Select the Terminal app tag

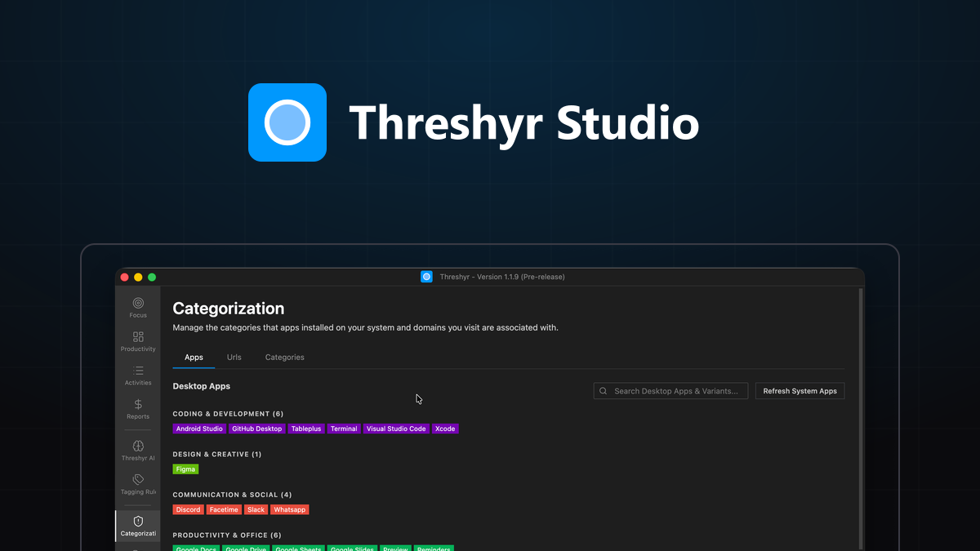[344, 429]
